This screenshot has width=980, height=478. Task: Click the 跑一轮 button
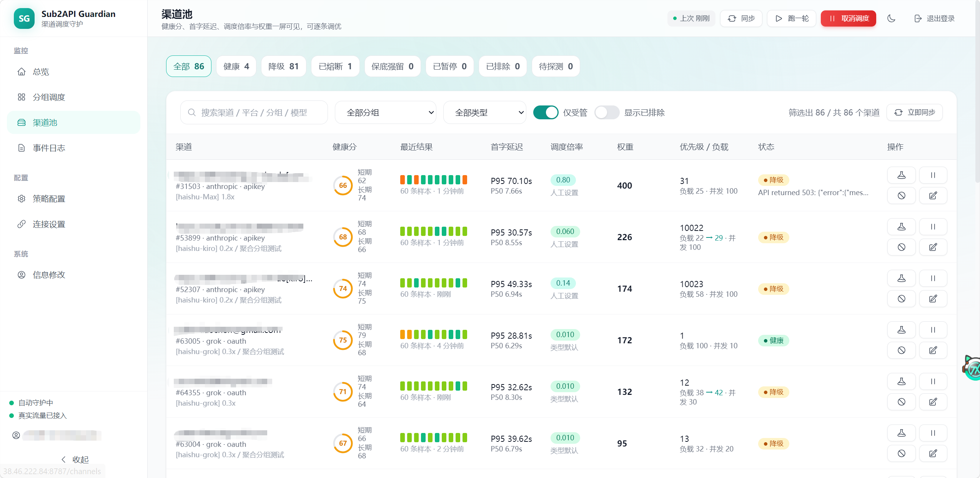click(792, 18)
